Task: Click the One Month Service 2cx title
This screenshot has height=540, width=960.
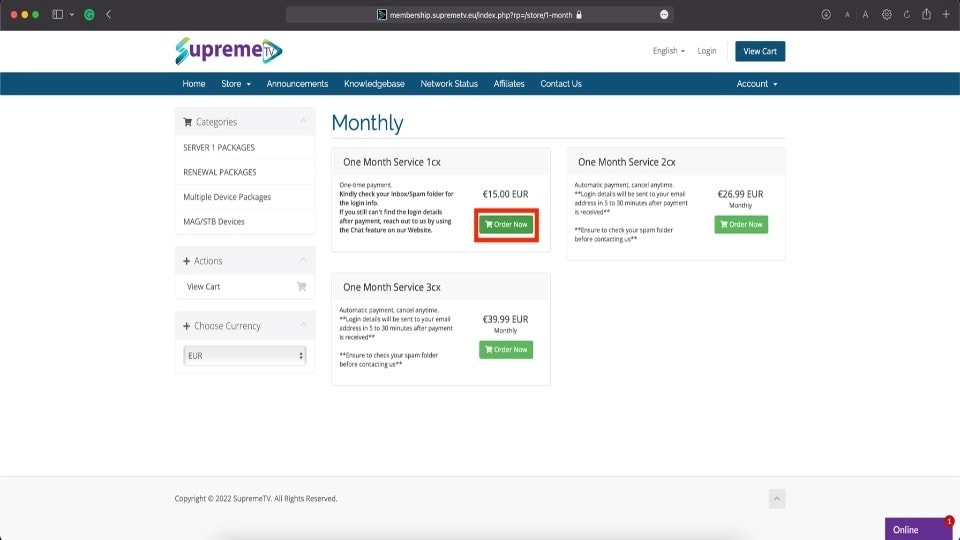Action: 626,162
